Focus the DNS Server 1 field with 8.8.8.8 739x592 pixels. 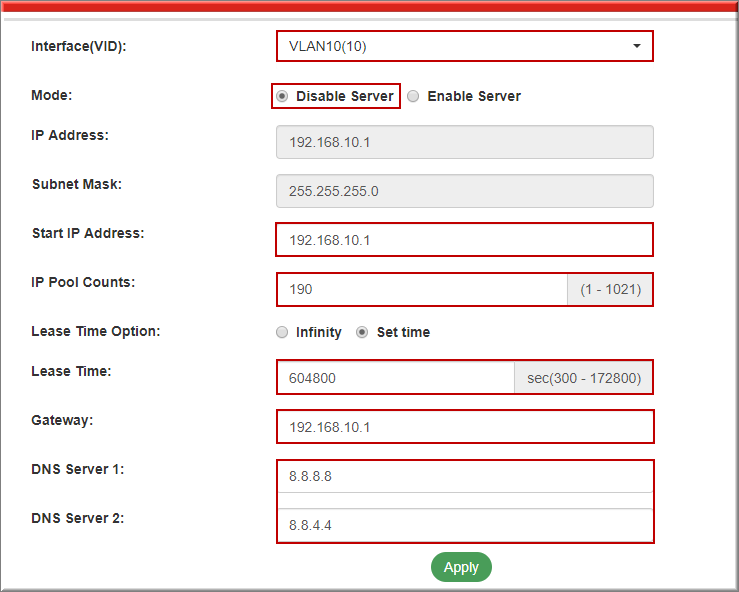pyautogui.click(x=464, y=476)
